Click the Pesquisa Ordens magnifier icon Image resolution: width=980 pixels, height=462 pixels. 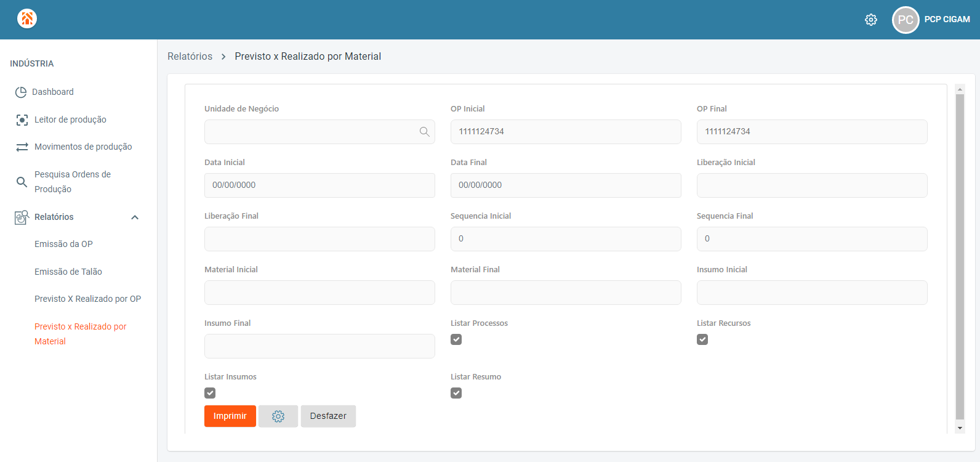[x=22, y=182]
